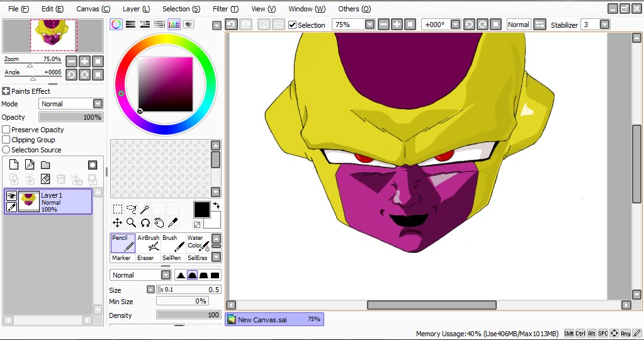This screenshot has height=340, width=644.
Task: Choose the Brush tool
Action: click(173, 242)
